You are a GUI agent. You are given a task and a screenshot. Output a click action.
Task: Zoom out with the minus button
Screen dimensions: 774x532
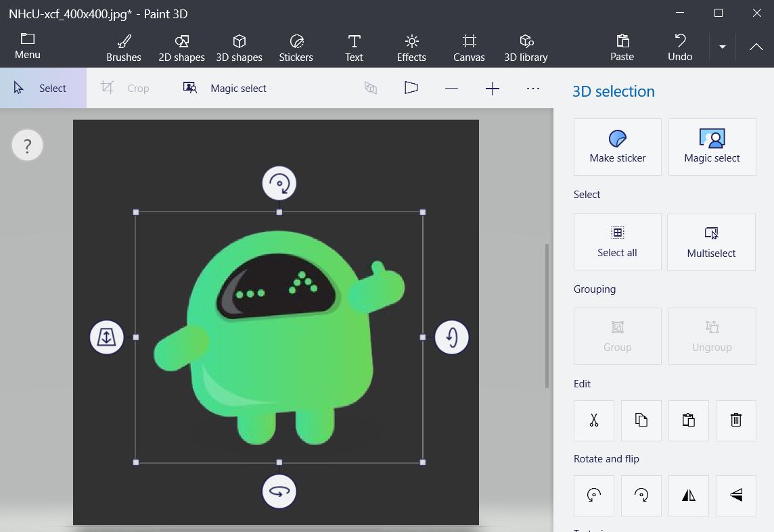451,89
